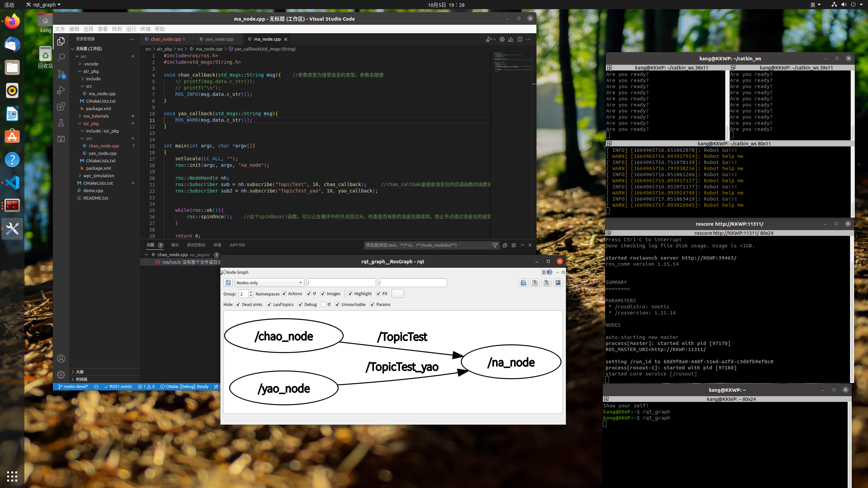Increase Group depth spinner value
Screen dimensions: 868x488
coord(251,292)
